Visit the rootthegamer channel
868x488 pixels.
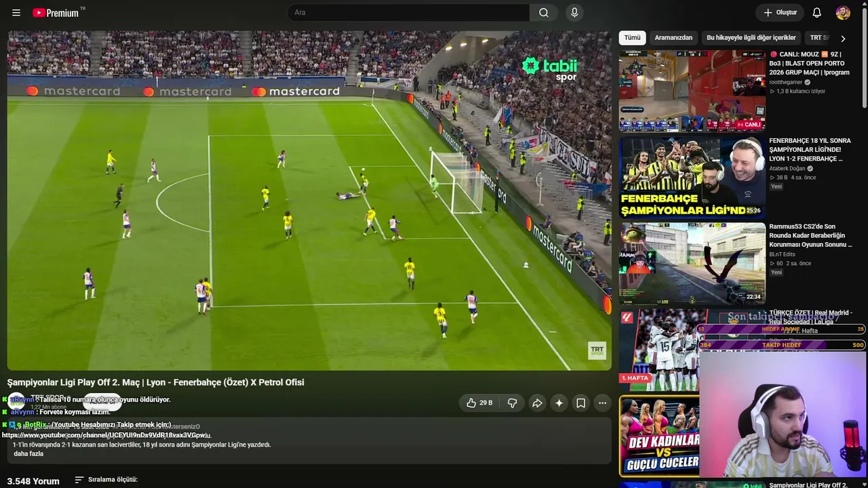pos(785,82)
